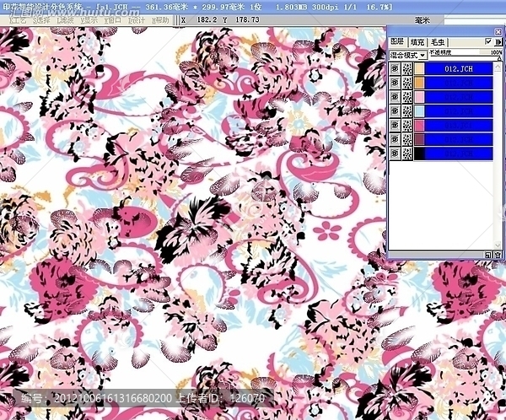The height and width of the screenshot is (420, 506).
Task: Hide the maroon color layer
Action: click(395, 140)
